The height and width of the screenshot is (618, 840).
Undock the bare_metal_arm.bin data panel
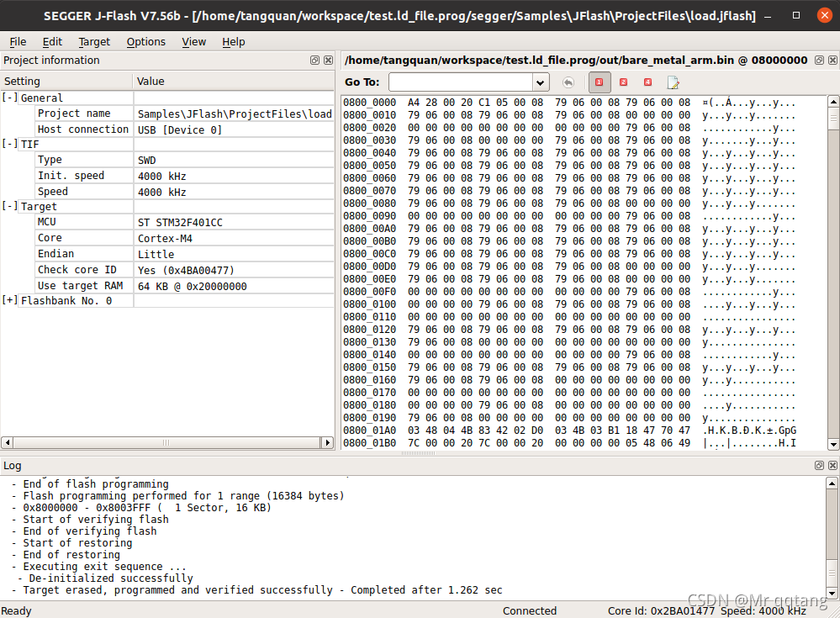tap(819, 60)
